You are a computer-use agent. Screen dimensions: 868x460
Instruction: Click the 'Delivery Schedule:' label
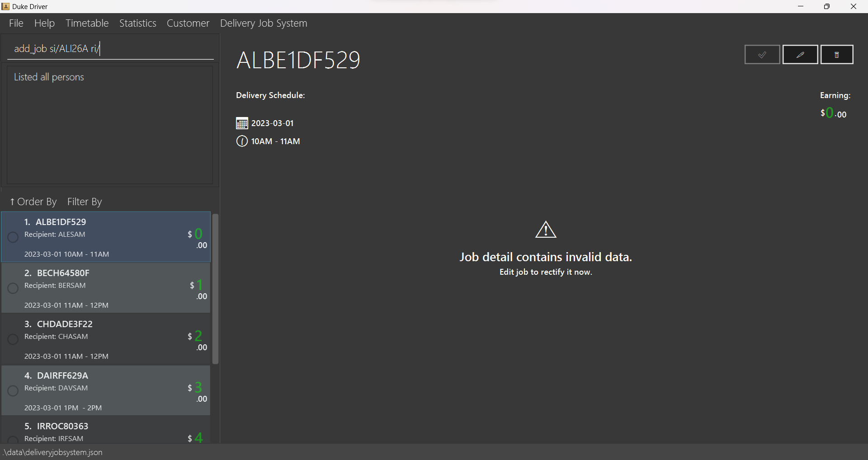[x=270, y=95]
